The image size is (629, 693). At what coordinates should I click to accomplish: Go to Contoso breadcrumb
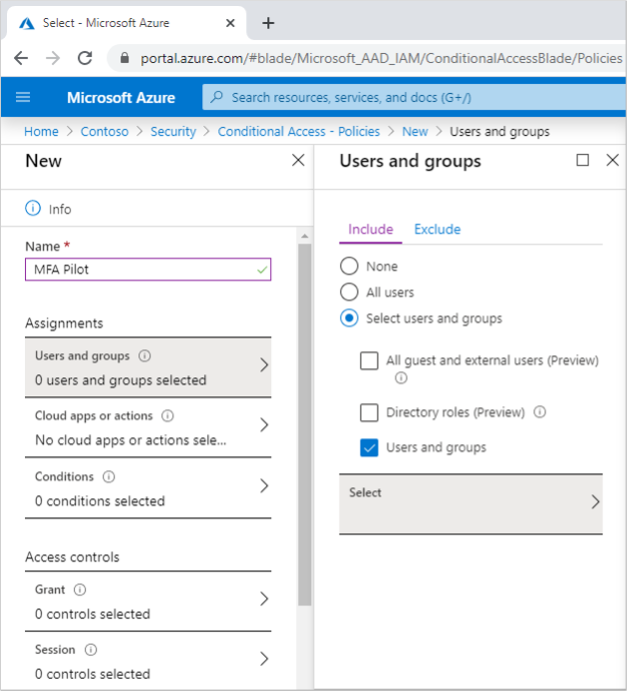104,132
